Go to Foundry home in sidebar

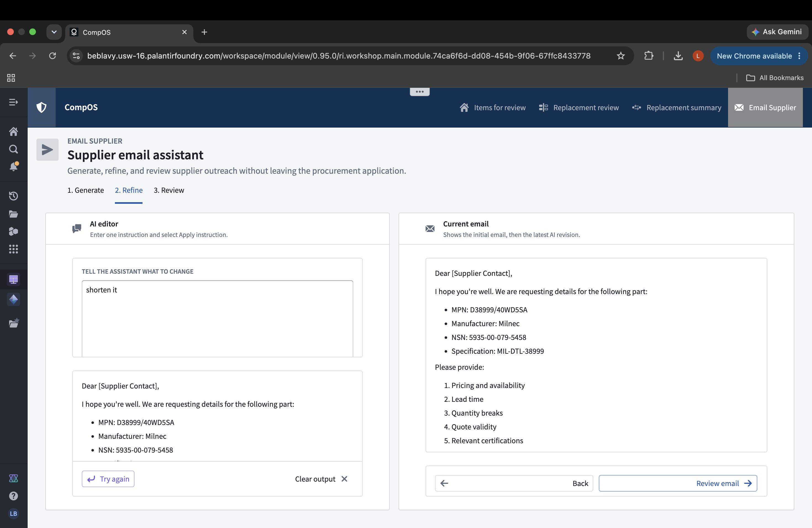(13, 131)
